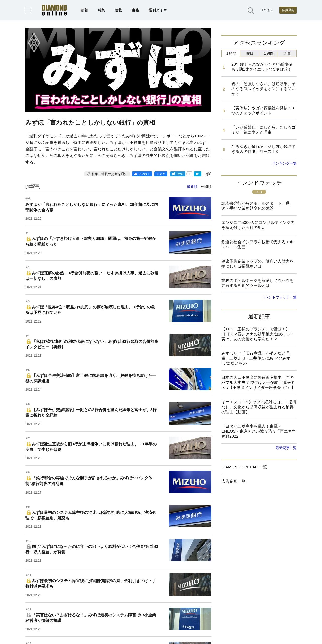This screenshot has width=322, height=644.
Task: Open the 予告 article MIZUHO thumbnail
Action: tap(190, 208)
